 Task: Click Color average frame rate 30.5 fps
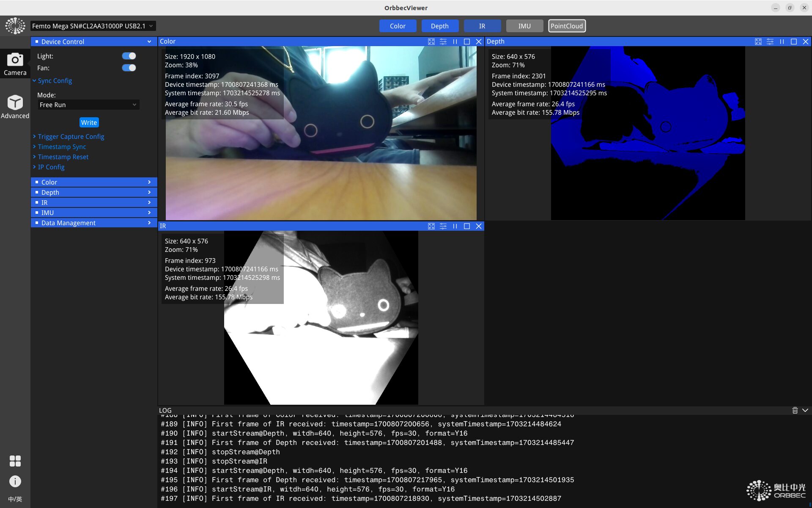click(x=206, y=104)
